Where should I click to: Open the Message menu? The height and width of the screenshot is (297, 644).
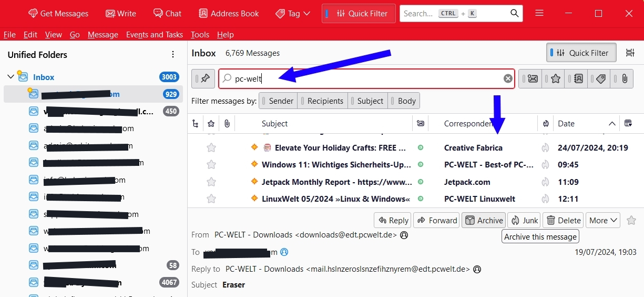pyautogui.click(x=103, y=35)
